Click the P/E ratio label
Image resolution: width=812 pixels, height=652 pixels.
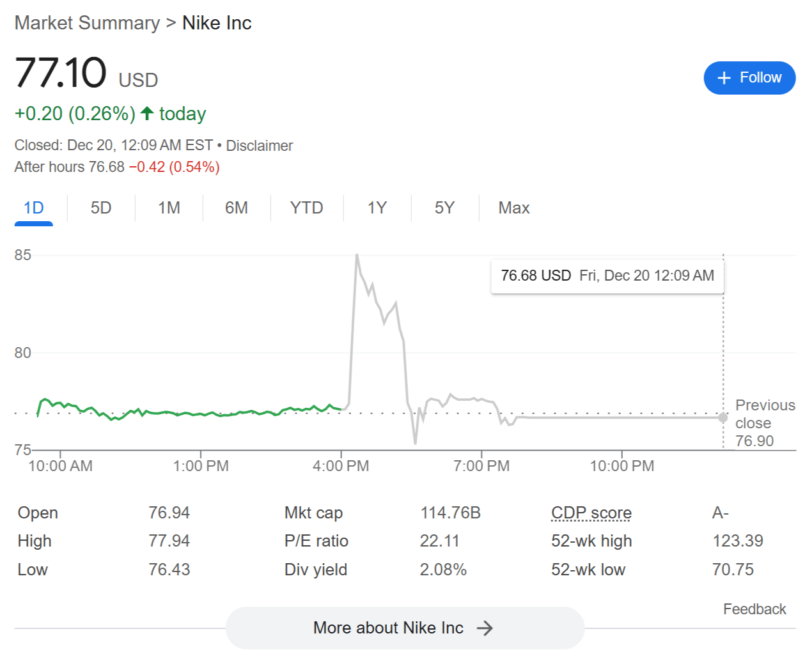pyautogui.click(x=316, y=541)
